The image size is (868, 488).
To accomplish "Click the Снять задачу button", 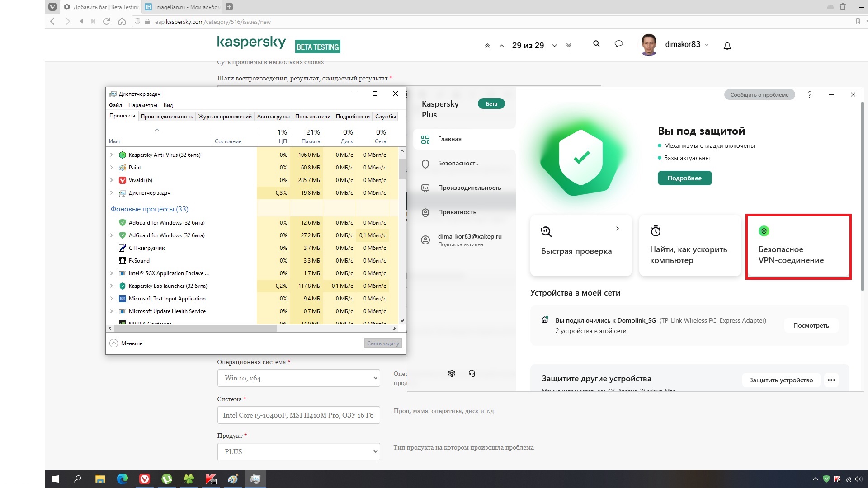I will [x=383, y=343].
